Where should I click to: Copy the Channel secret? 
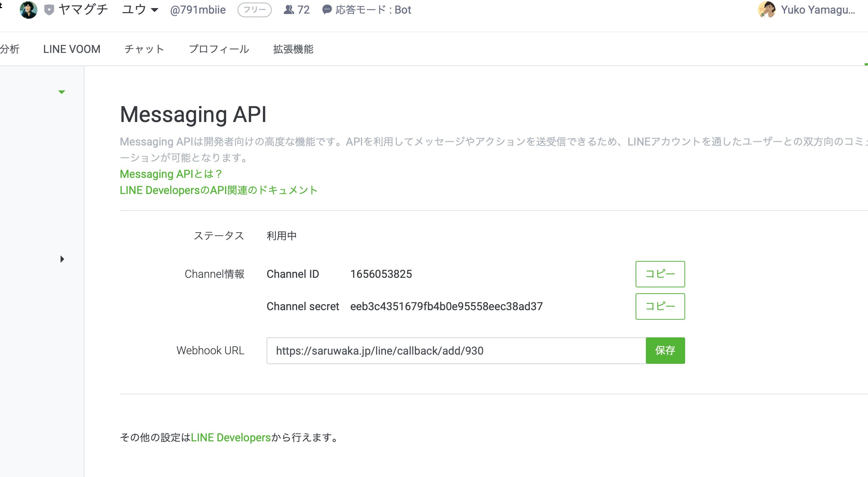[660, 306]
